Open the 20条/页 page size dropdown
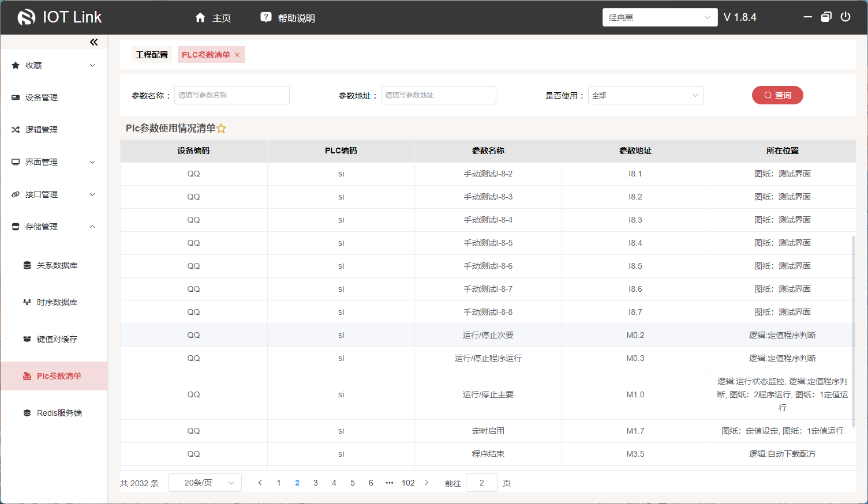Image resolution: width=868 pixels, height=504 pixels. pos(205,483)
